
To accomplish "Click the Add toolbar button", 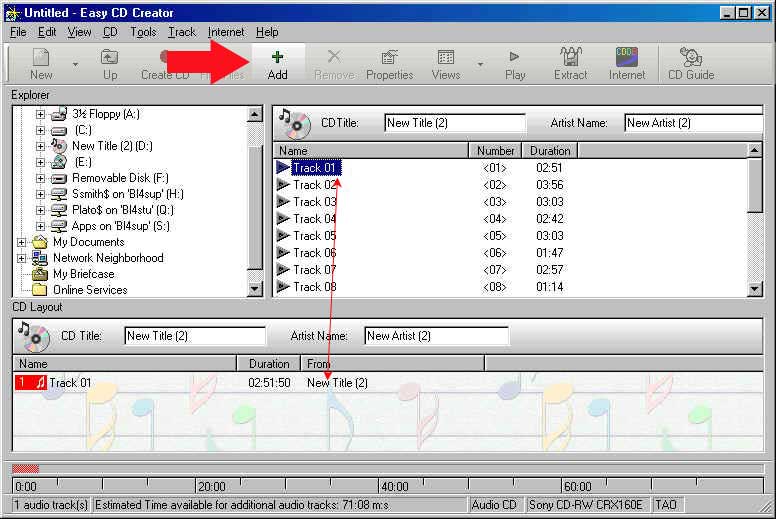I will tap(278, 64).
